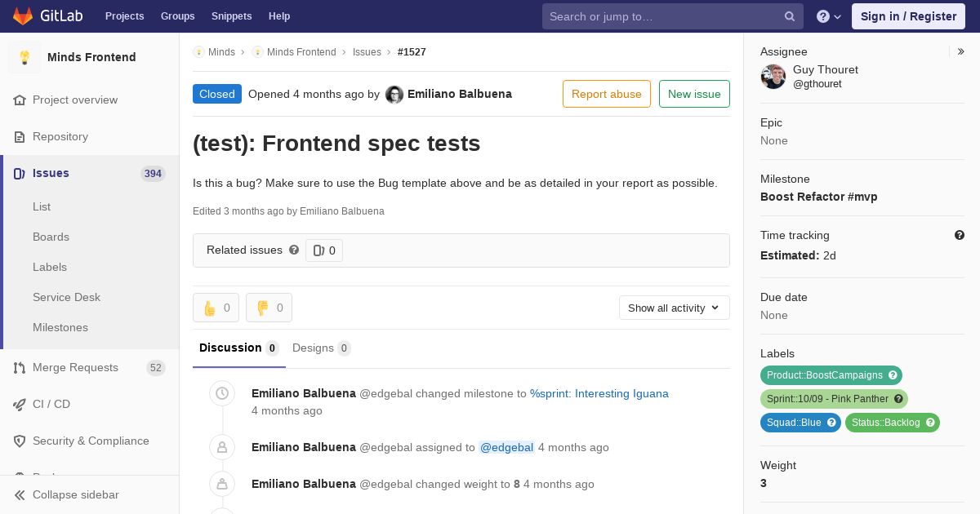Open the Help question-mark menu
The image size is (980, 514).
828,16
